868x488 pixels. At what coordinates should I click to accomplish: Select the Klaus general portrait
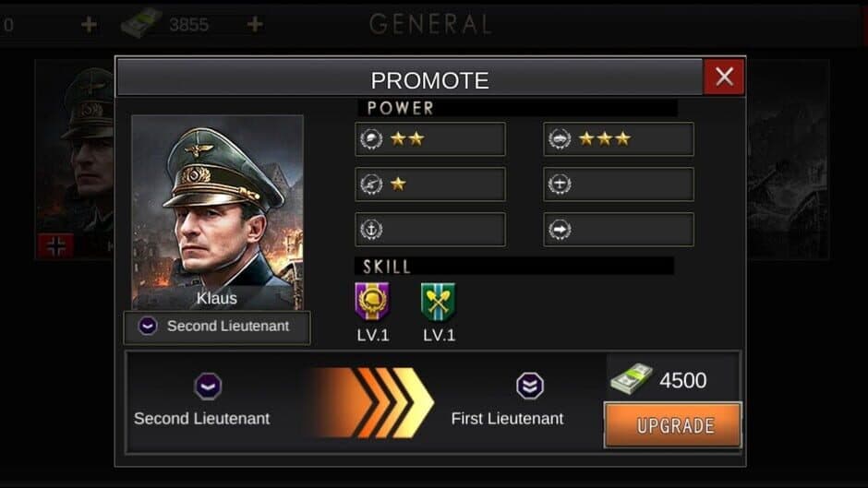pyautogui.click(x=217, y=210)
